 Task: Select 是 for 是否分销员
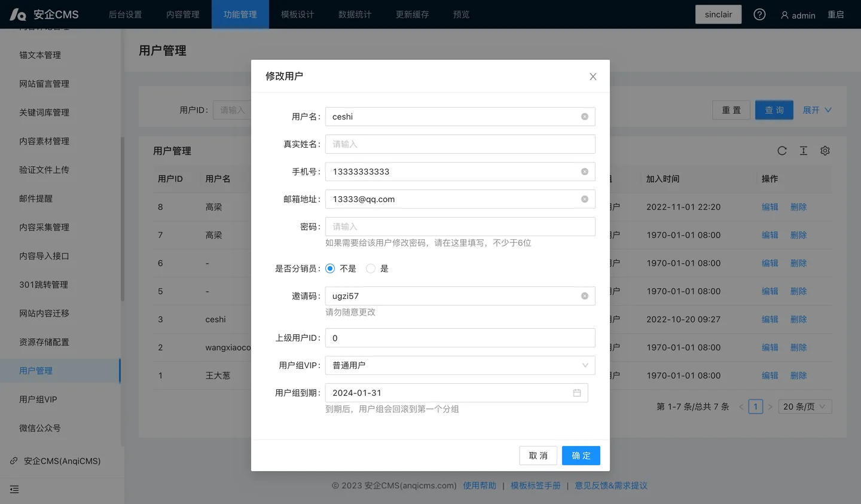pyautogui.click(x=371, y=268)
